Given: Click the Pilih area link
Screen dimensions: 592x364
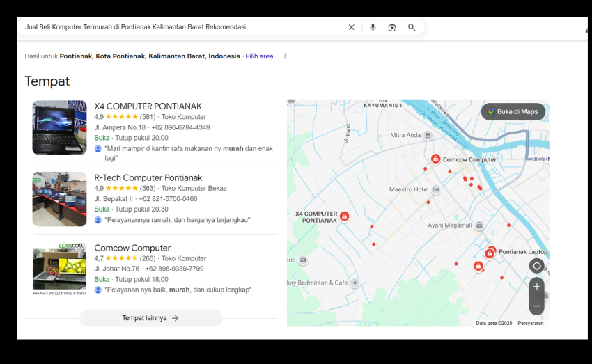Looking at the screenshot, I should coord(259,56).
